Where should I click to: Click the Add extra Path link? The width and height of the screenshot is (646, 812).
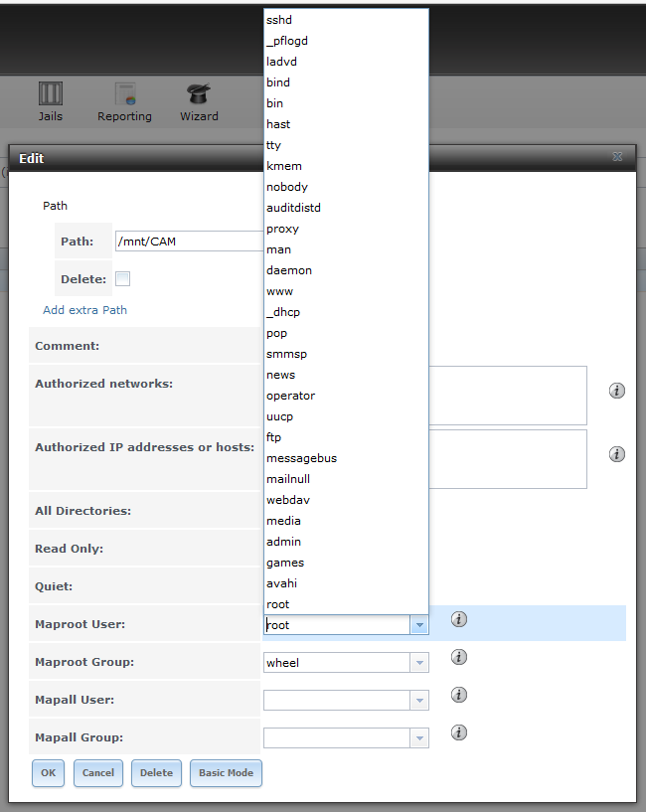(84, 310)
